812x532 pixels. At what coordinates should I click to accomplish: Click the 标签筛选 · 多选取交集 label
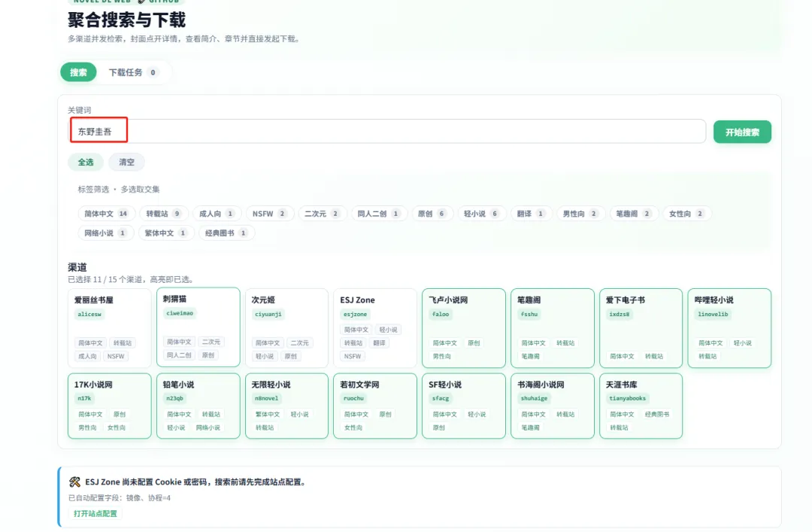coord(119,190)
